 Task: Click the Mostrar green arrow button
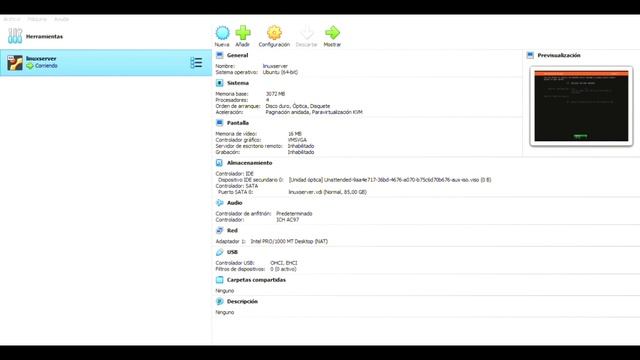332,36
